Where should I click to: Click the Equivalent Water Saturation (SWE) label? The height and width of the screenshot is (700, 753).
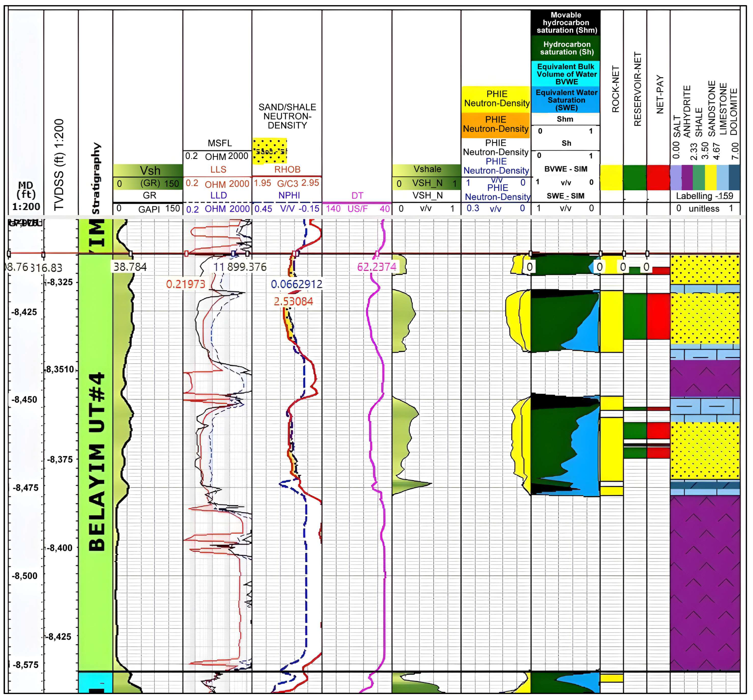566,100
